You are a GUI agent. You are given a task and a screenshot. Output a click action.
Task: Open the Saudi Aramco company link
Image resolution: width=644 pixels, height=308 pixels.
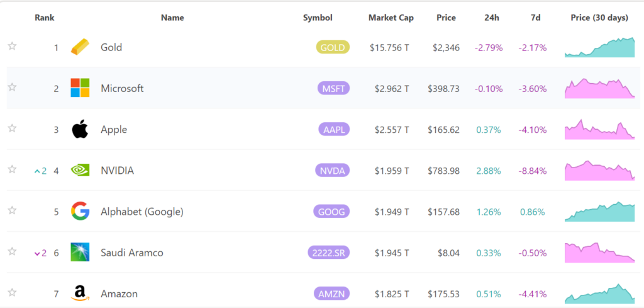coord(132,253)
